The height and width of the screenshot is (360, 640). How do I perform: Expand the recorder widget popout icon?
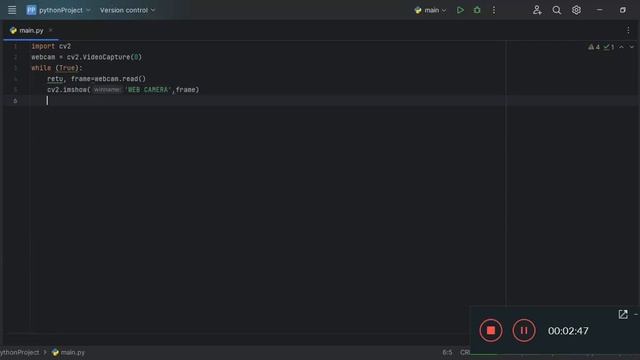(x=623, y=314)
